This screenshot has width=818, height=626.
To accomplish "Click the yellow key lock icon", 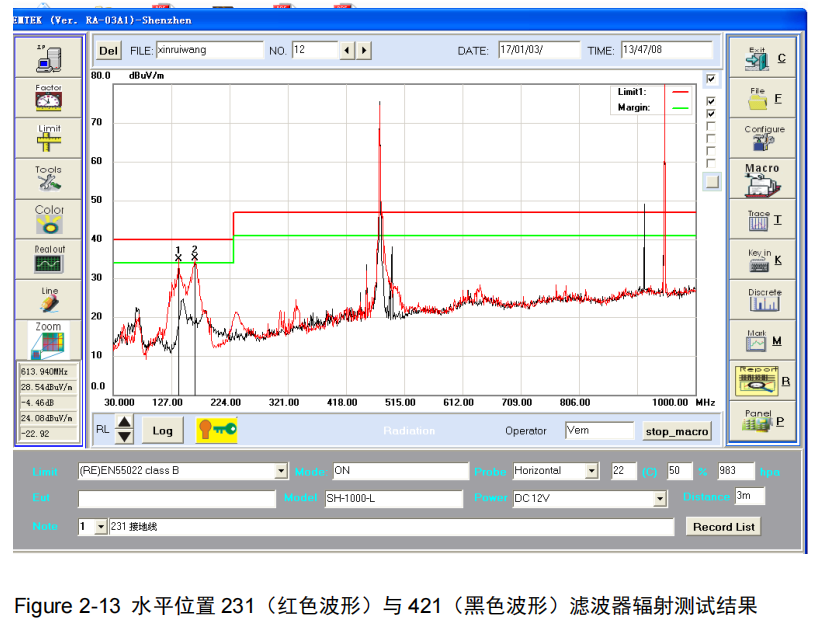I will [x=216, y=430].
